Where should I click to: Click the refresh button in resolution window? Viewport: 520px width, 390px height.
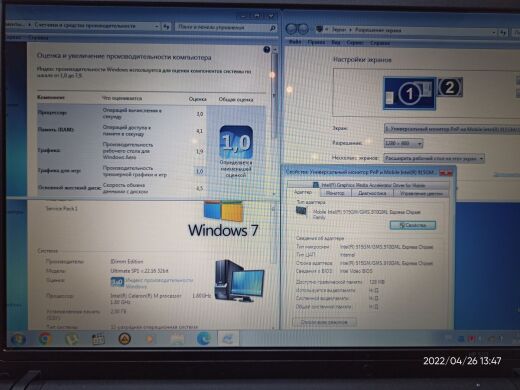(503, 32)
